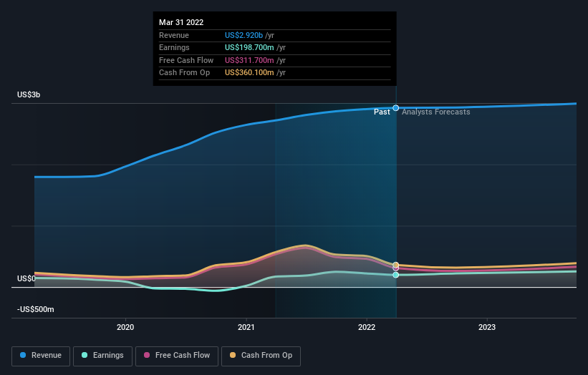Toggle the Cash From Op legend series

[261, 356]
